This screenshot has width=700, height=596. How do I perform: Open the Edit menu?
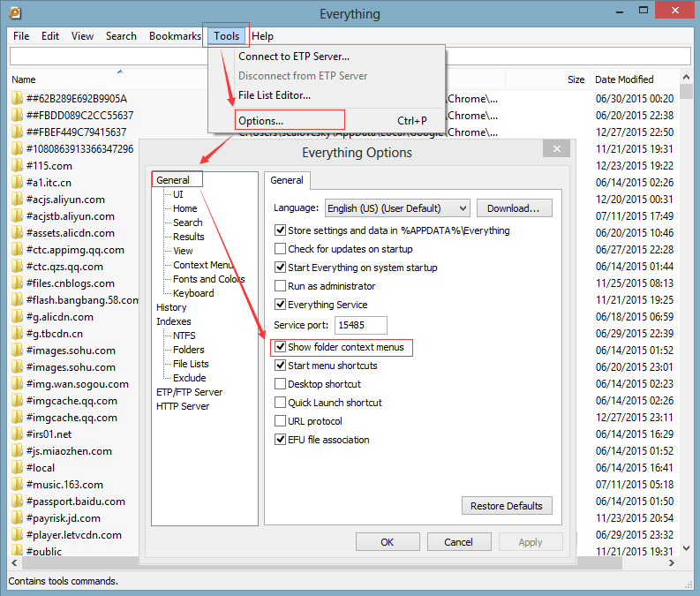pos(50,36)
